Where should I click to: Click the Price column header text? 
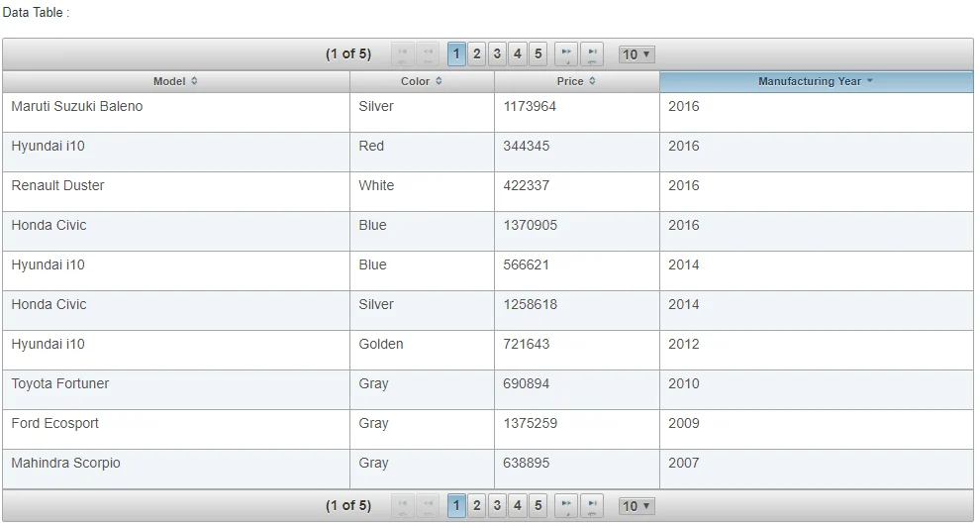570,81
